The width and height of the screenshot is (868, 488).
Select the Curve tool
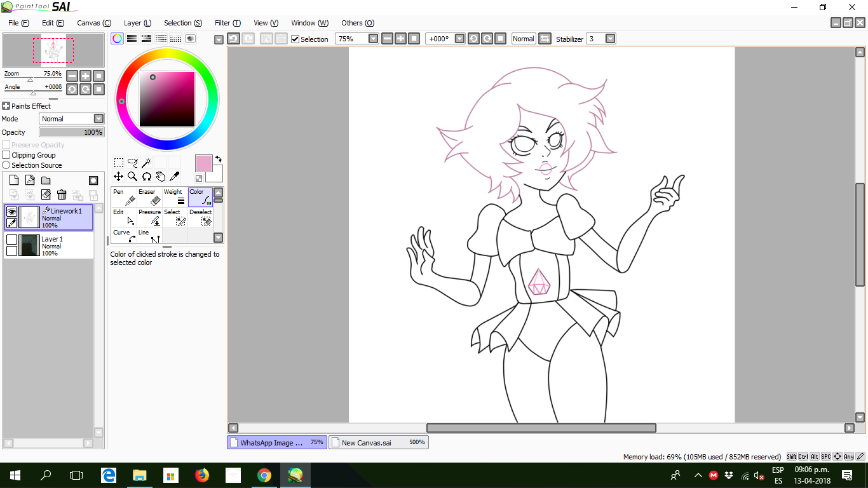[x=124, y=236]
